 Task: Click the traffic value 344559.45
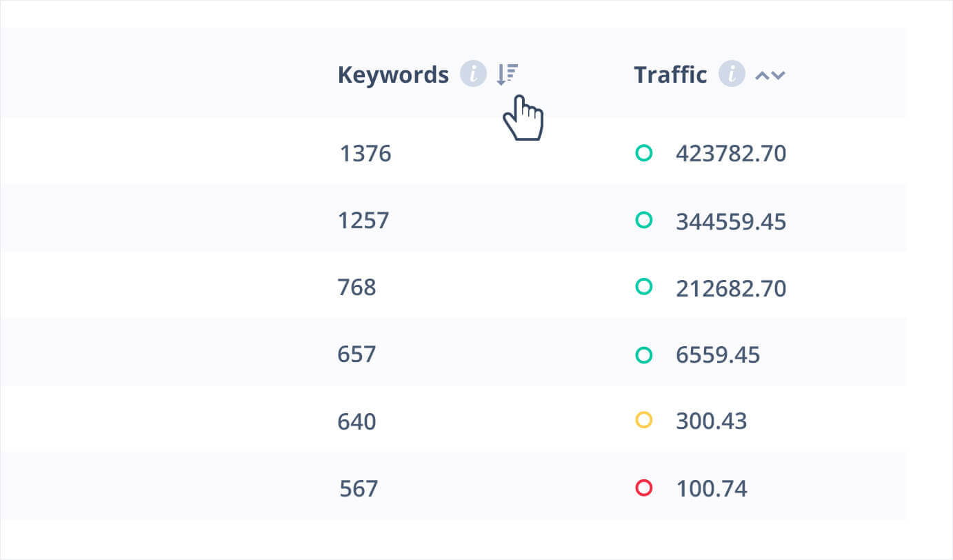coord(731,221)
